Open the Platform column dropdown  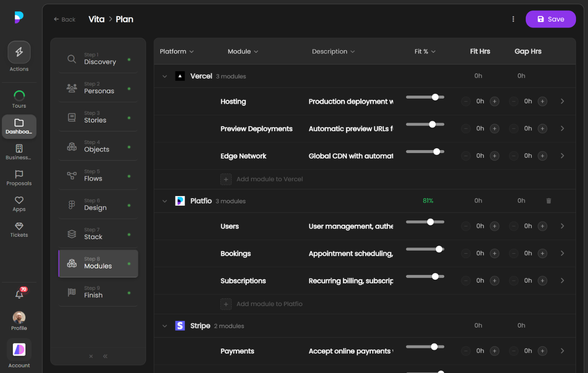177,51
